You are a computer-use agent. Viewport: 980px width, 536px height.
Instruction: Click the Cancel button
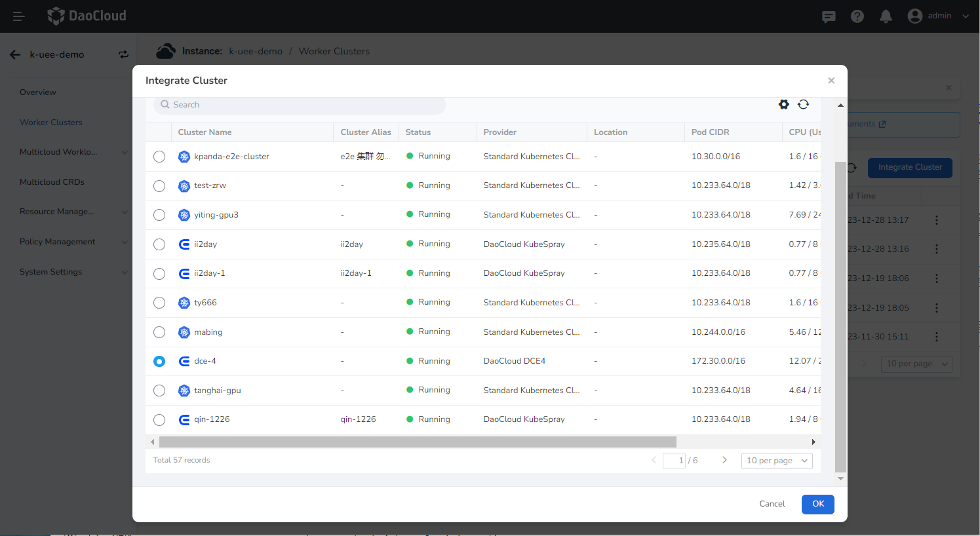772,504
